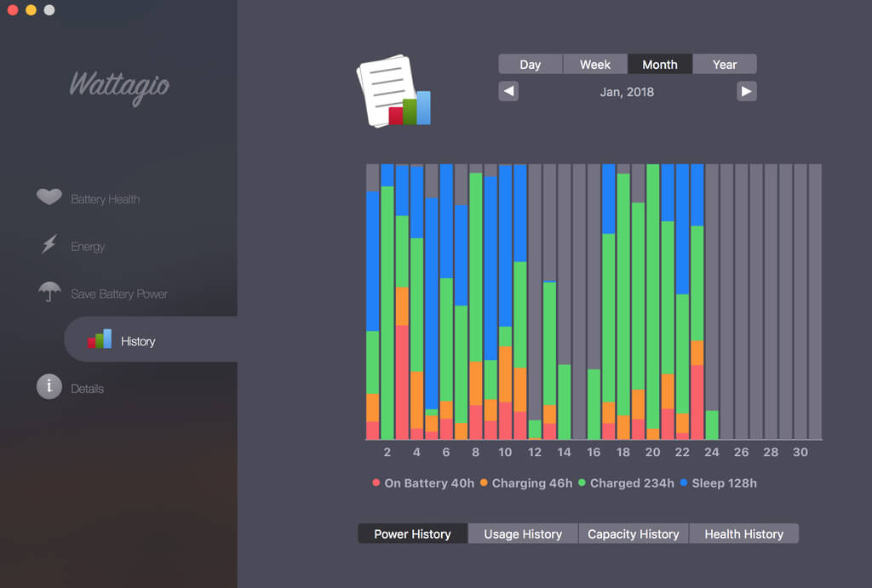Click the red On Battery legend dot

[376, 483]
